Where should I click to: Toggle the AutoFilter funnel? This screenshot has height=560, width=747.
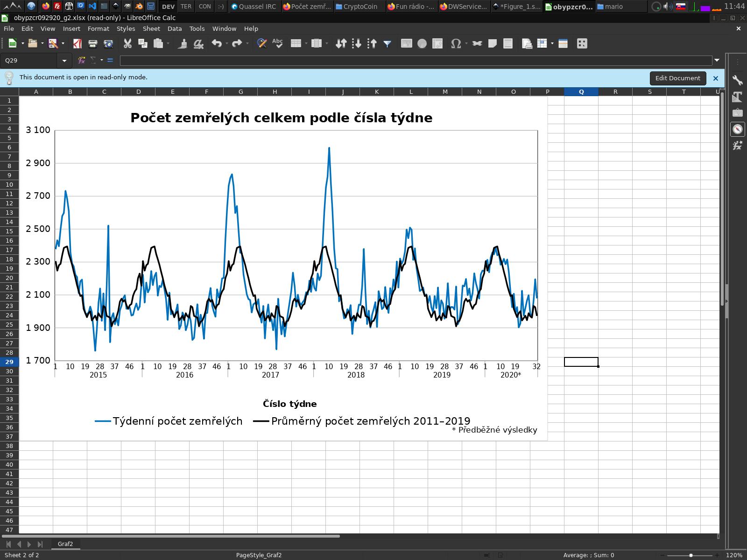click(x=388, y=43)
